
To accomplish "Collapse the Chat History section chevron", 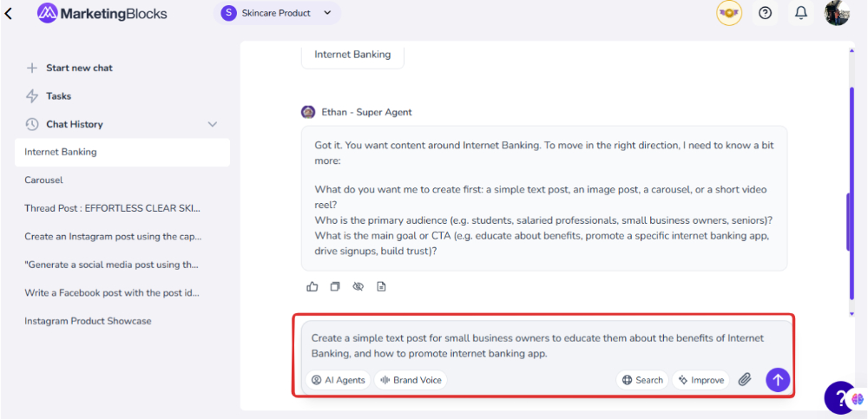I will [213, 124].
